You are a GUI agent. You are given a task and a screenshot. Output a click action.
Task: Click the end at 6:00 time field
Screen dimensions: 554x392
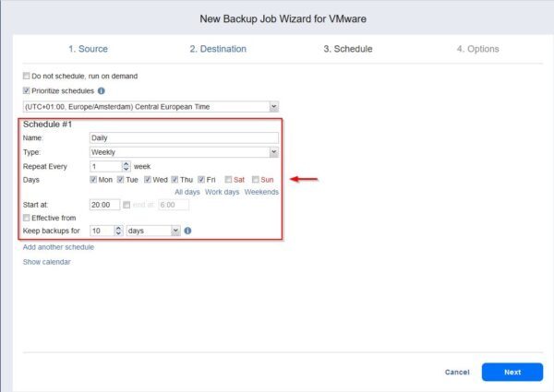tap(174, 205)
